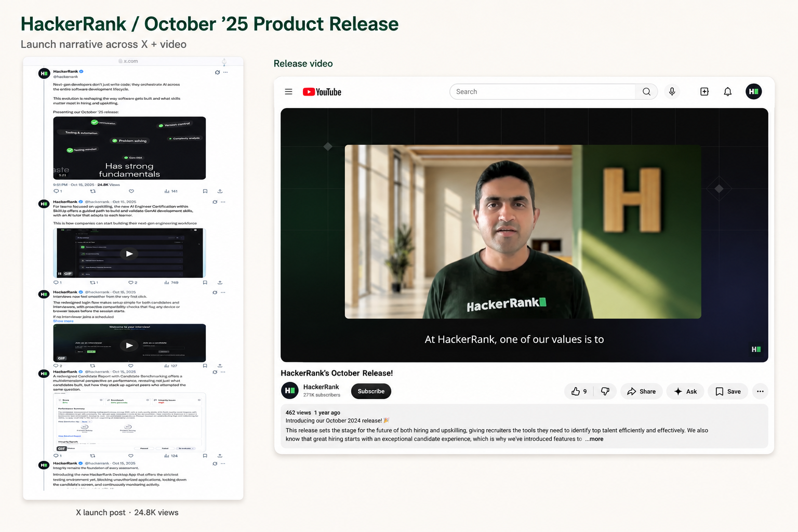View analytics showing 141 on first tweet
The image size is (798, 532).
171,191
